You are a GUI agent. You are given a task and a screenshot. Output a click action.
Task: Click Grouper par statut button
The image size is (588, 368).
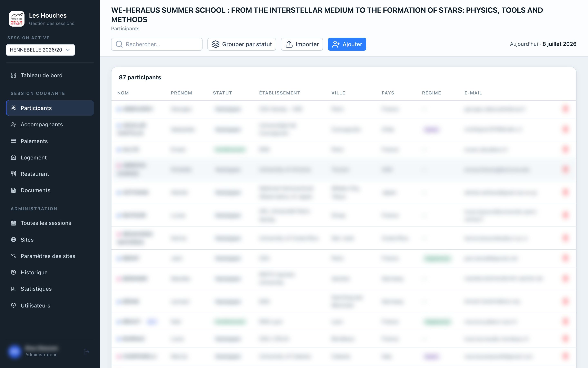242,44
